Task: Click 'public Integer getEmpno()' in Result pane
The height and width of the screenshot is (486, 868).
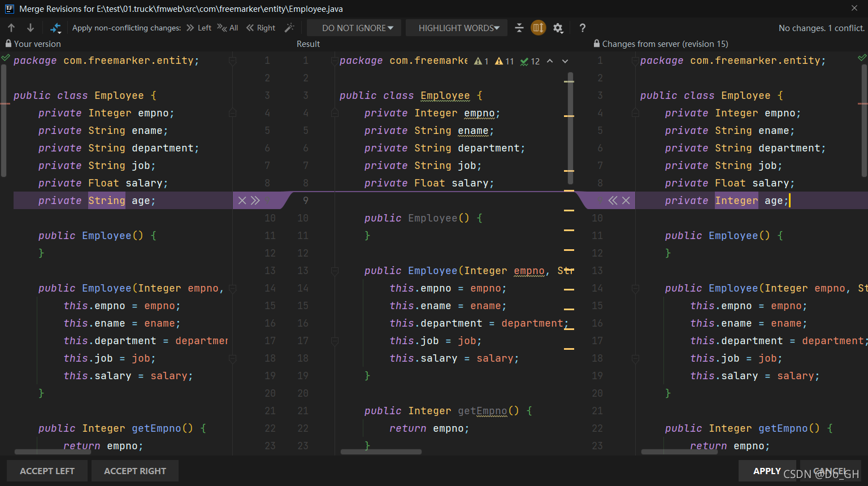Action: [441, 411]
